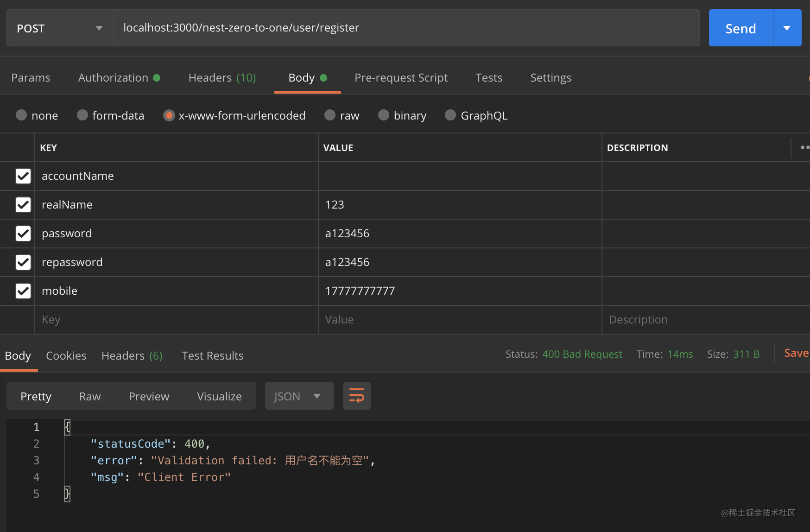This screenshot has height=532, width=810.
Task: Uncheck the mobile row checkbox
Action: [x=23, y=291]
